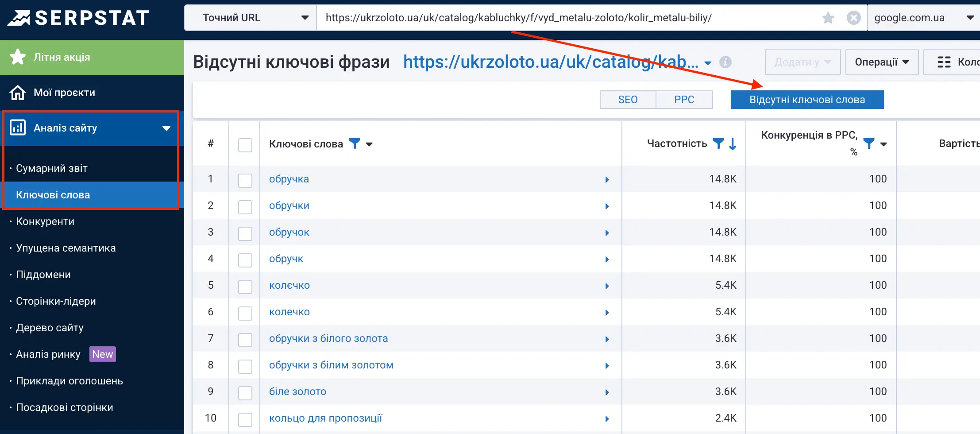980x434 pixels.
Task: Check the box for row обручок
Action: coord(245,233)
